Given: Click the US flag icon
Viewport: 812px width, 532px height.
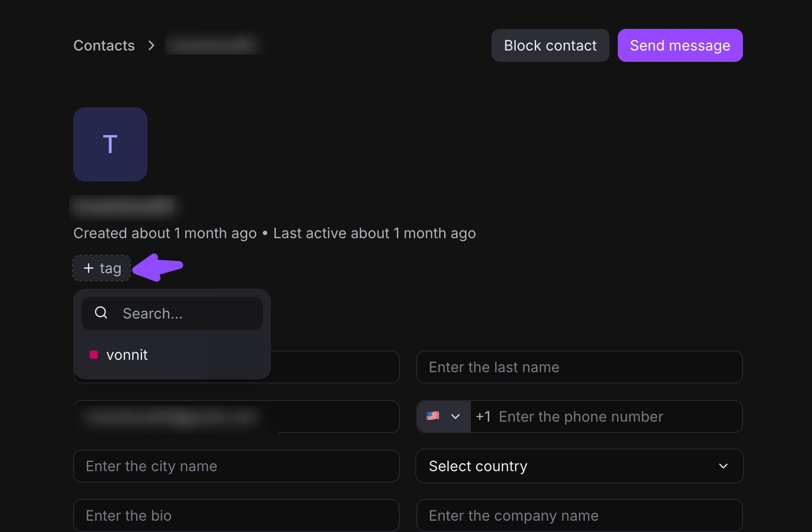Looking at the screenshot, I should [433, 416].
